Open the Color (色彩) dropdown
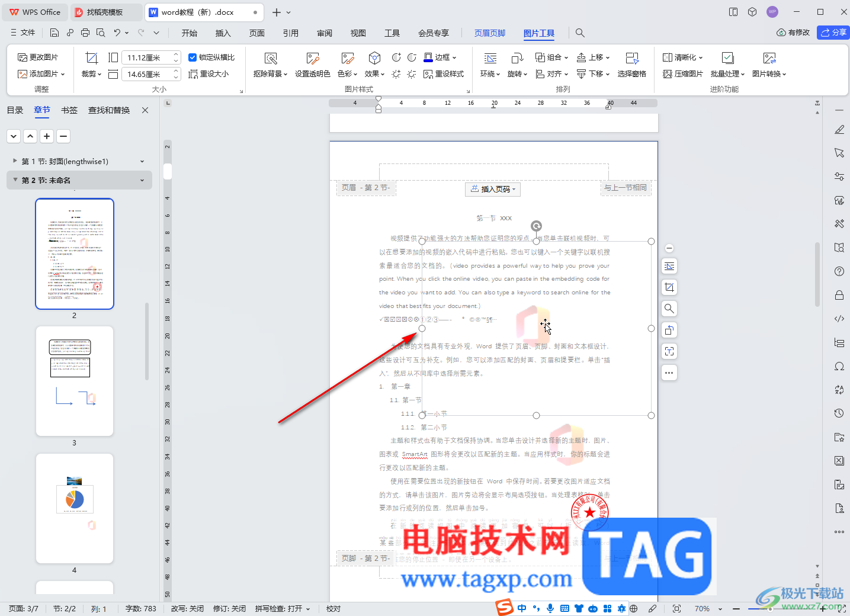This screenshot has height=616, width=850. tap(347, 65)
